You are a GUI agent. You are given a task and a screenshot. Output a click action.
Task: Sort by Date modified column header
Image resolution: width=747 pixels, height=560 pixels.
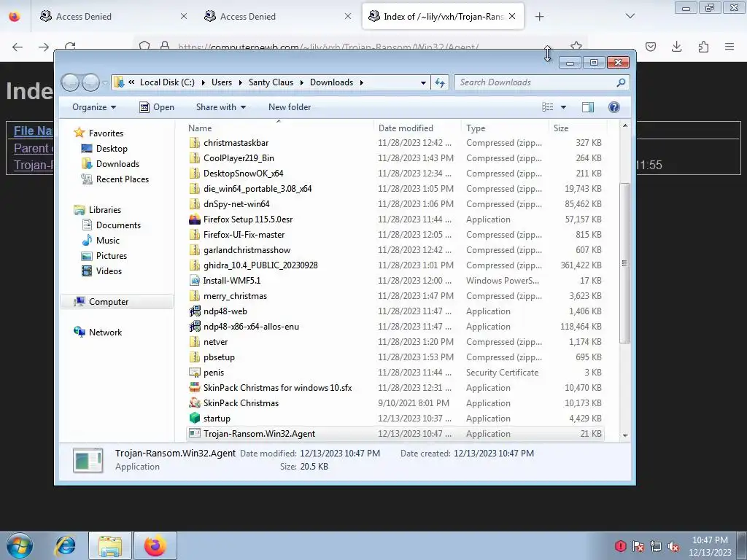pyautogui.click(x=418, y=128)
